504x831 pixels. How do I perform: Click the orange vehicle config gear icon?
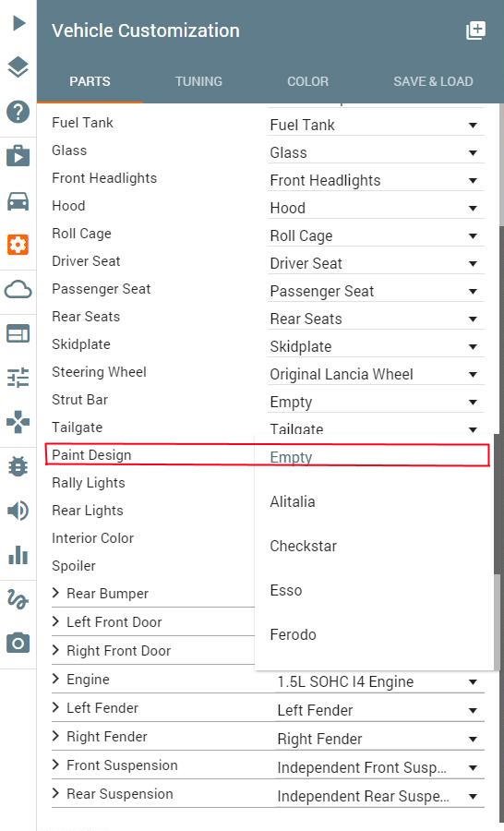click(18, 245)
